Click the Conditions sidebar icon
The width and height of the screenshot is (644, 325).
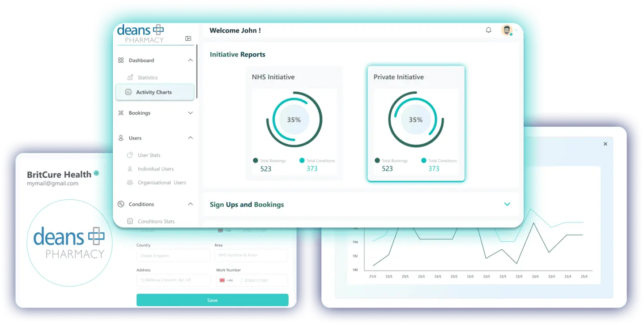(x=121, y=204)
